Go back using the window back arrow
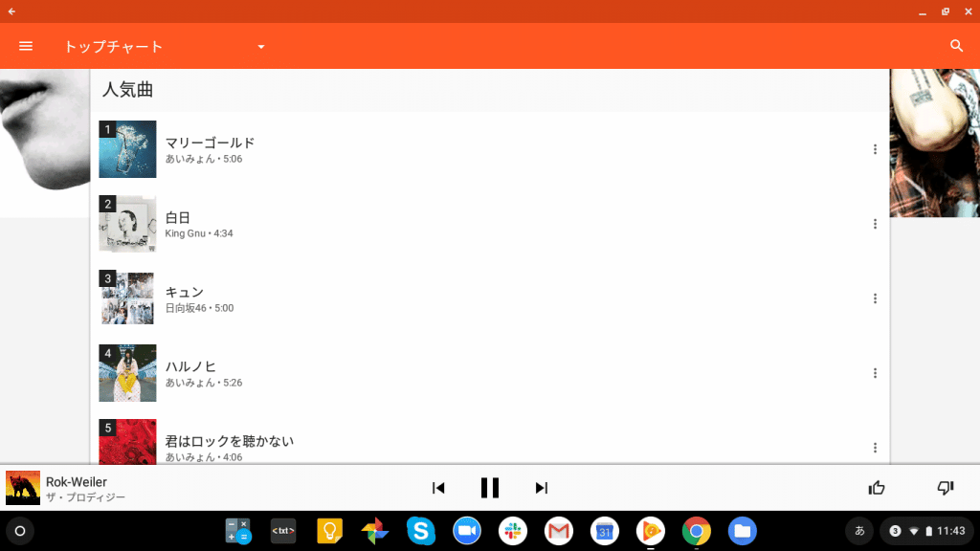The width and height of the screenshot is (980, 551). pyautogui.click(x=11, y=11)
